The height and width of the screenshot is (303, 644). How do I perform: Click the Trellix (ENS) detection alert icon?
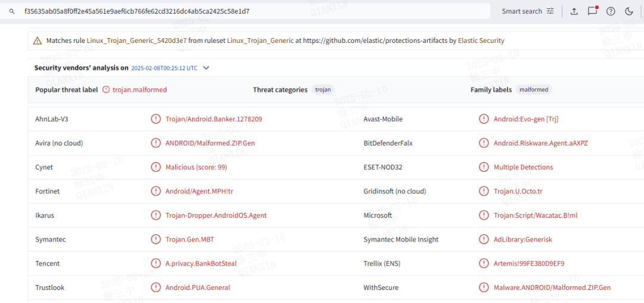coord(484,263)
